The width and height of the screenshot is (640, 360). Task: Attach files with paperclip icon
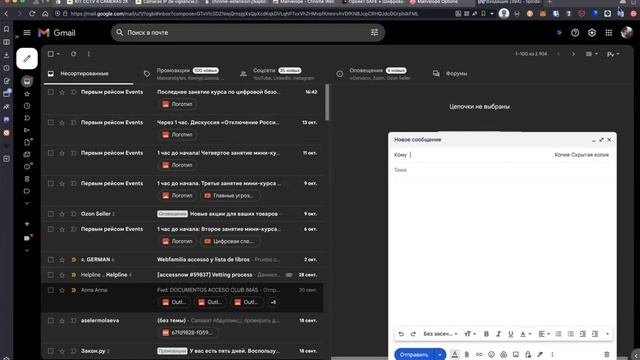pos(467,354)
